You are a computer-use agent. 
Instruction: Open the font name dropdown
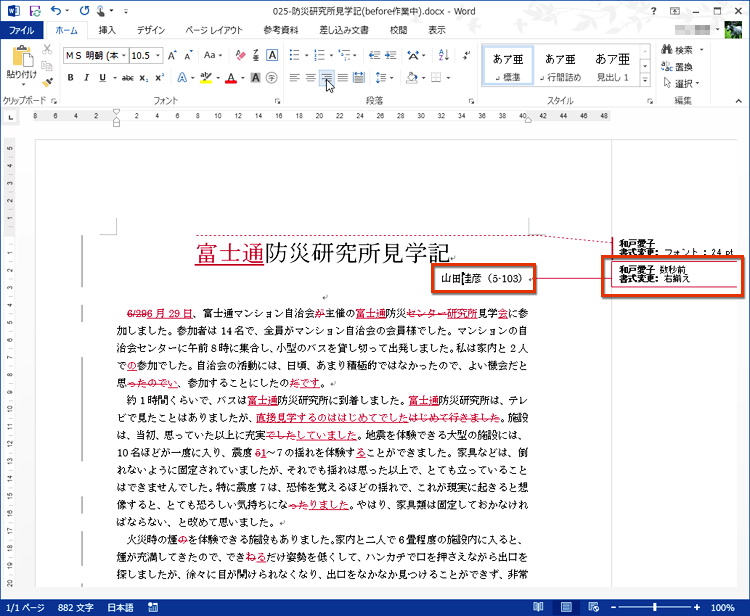(123, 55)
